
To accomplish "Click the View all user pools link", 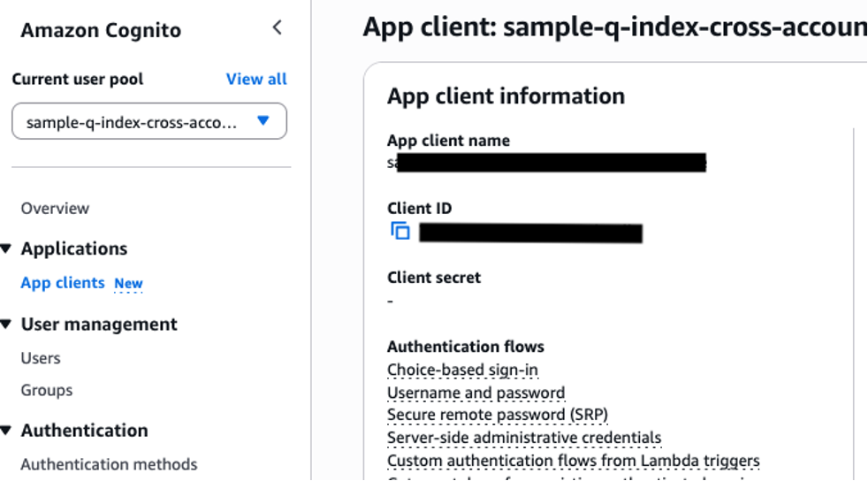I will (x=256, y=80).
